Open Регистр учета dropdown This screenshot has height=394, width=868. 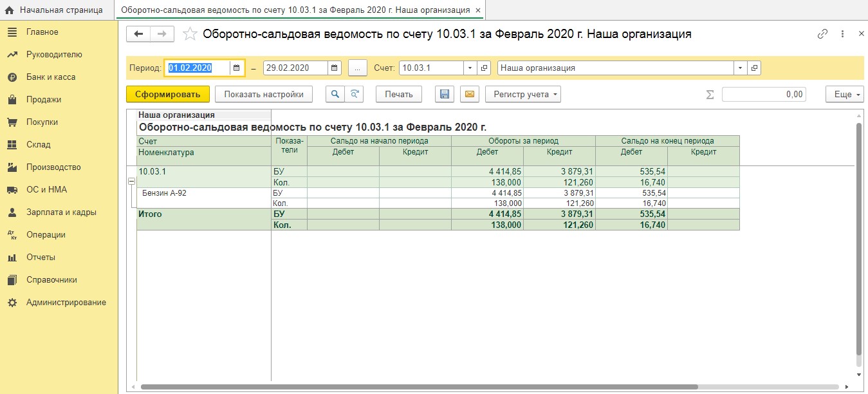[523, 94]
